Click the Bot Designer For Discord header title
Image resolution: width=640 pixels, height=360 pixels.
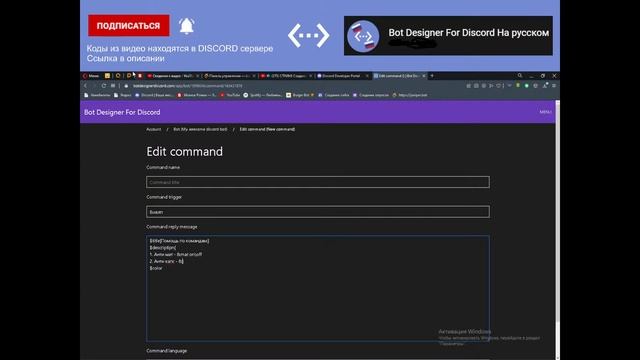[x=122, y=112]
